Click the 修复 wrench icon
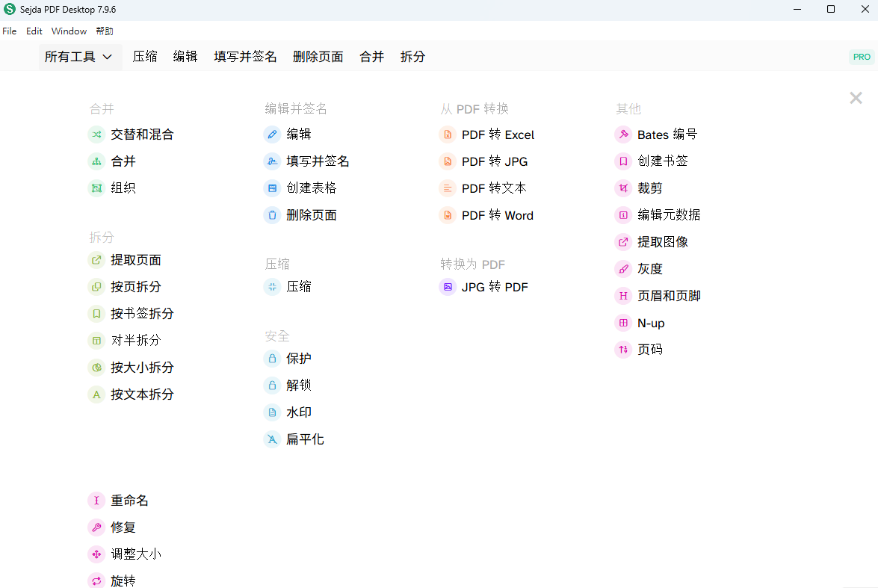This screenshot has height=588, width=878. (x=96, y=527)
